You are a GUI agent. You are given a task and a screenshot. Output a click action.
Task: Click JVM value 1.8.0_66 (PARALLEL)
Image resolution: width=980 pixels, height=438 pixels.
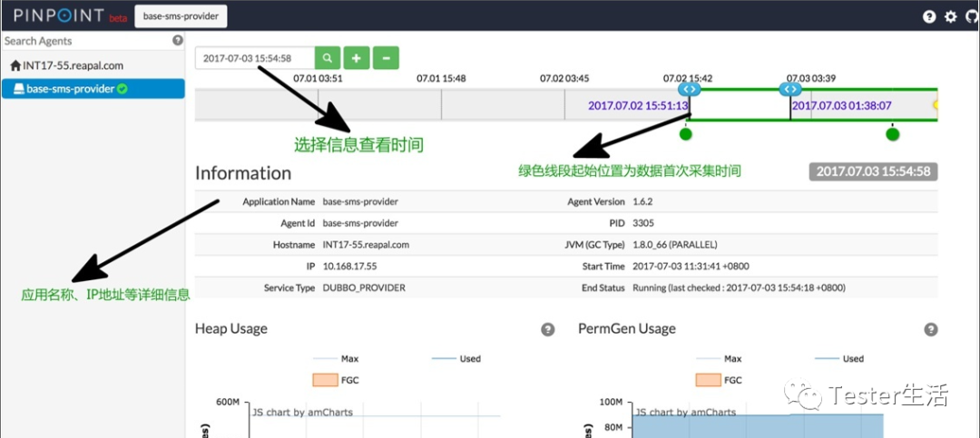click(674, 244)
